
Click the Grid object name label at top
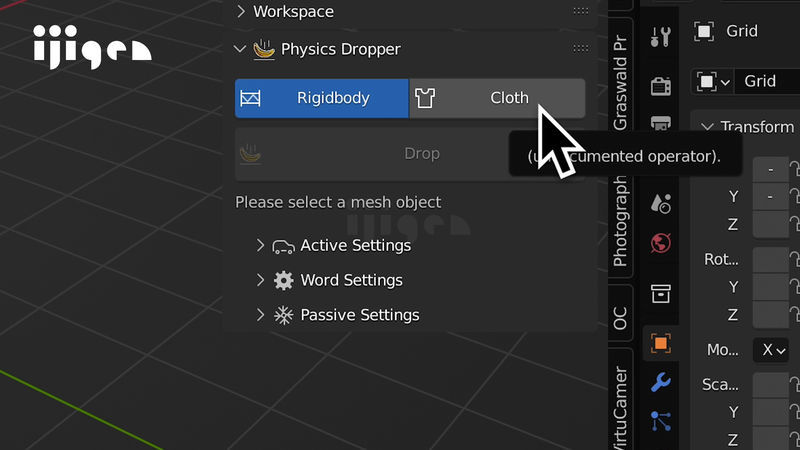[742, 32]
